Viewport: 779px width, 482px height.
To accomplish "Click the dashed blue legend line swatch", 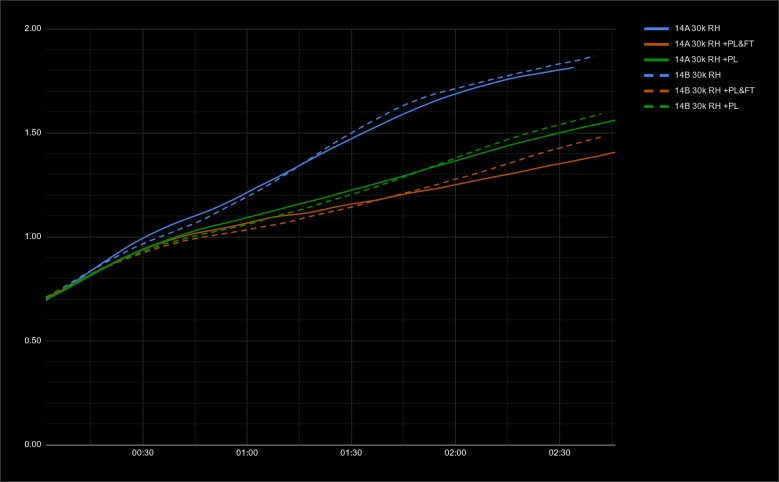I will [x=655, y=75].
